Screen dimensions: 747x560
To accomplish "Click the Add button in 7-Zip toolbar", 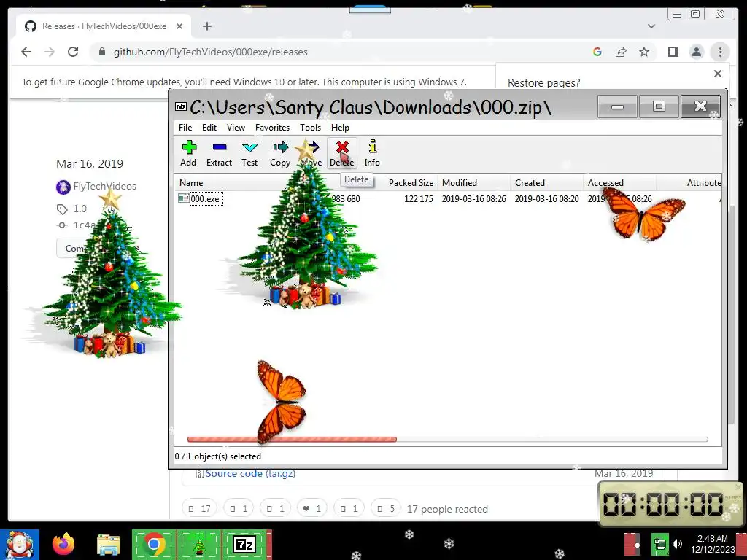I will point(189,153).
